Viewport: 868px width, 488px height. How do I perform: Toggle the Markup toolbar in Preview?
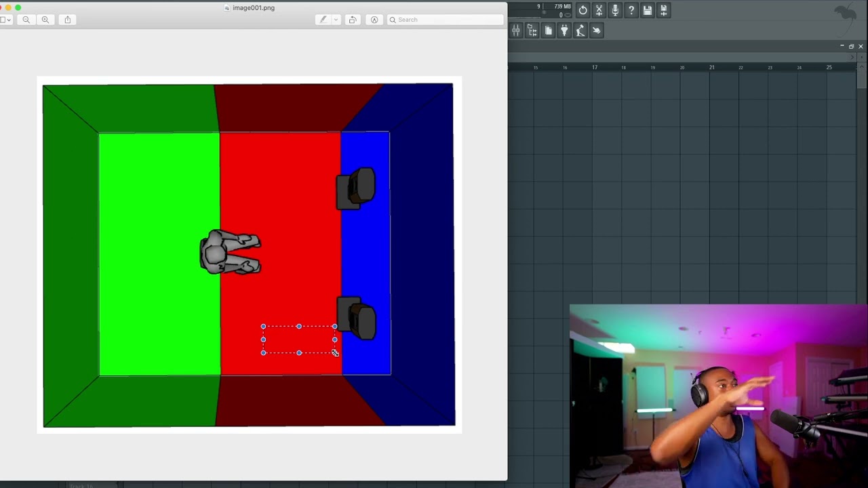point(374,20)
